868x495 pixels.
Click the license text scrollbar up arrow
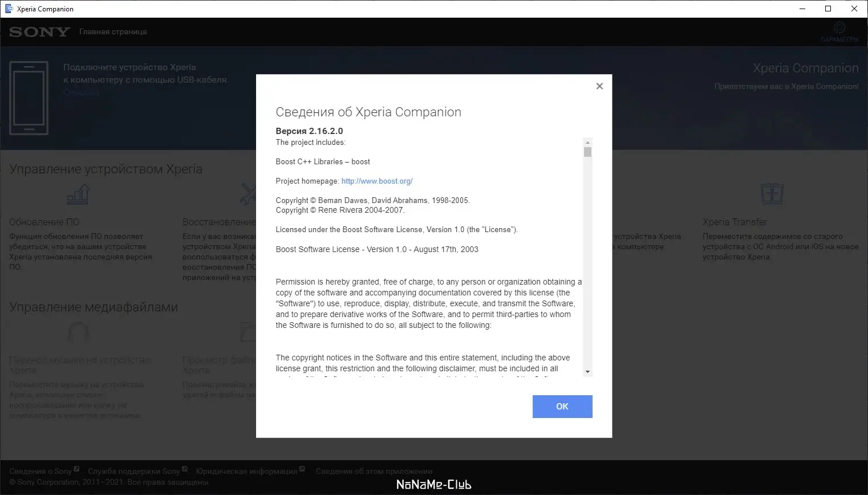coord(587,142)
